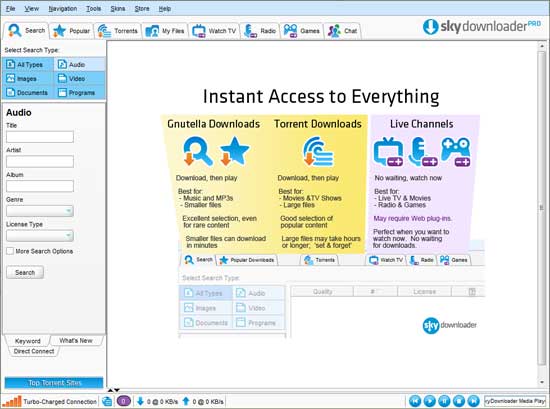The height and width of the screenshot is (409, 550).
Task: Open the Radio tab
Action: coord(260,31)
